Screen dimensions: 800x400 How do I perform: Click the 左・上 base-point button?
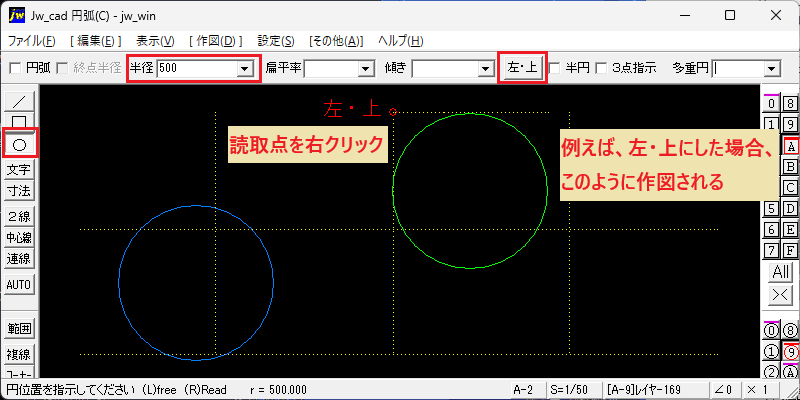tap(522, 68)
